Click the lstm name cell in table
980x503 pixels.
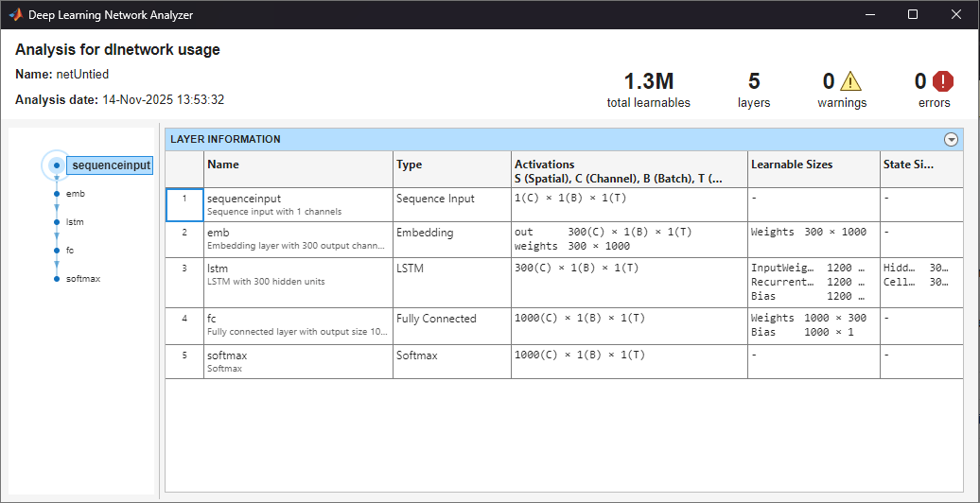click(298, 283)
